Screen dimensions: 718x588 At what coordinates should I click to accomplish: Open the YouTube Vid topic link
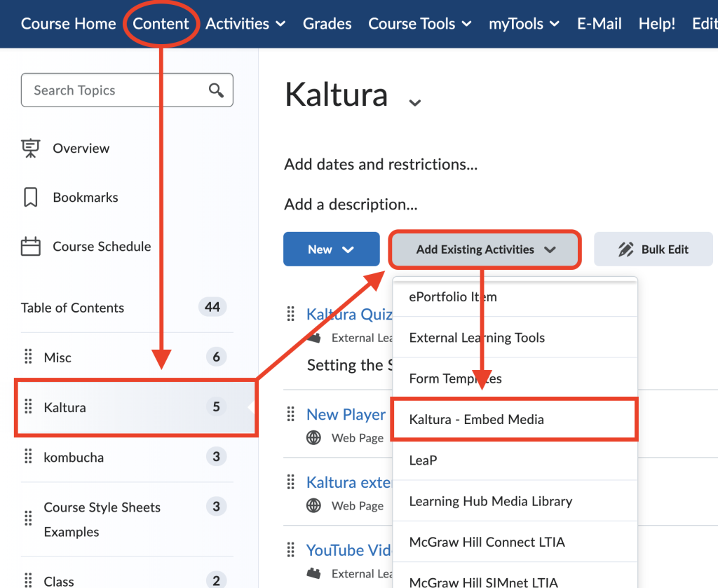pos(348,549)
